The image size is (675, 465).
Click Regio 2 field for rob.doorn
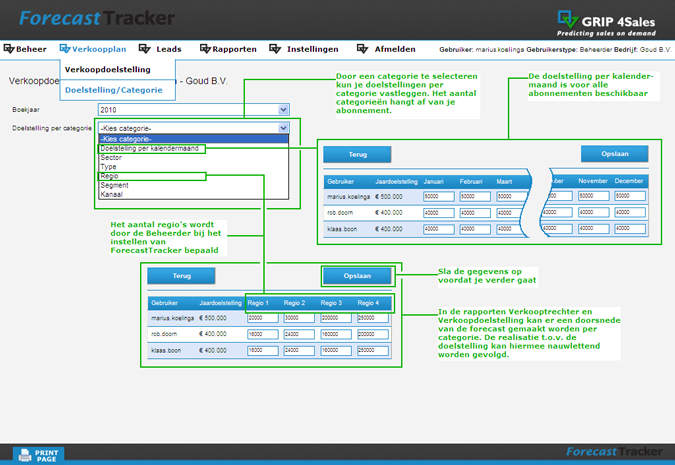pyautogui.click(x=299, y=334)
